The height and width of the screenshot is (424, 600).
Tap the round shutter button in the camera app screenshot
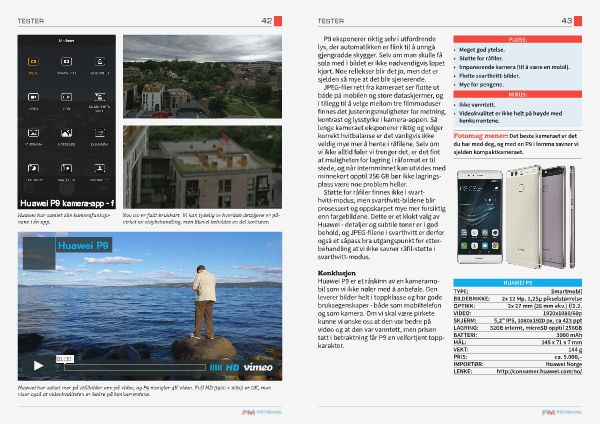coord(66,188)
